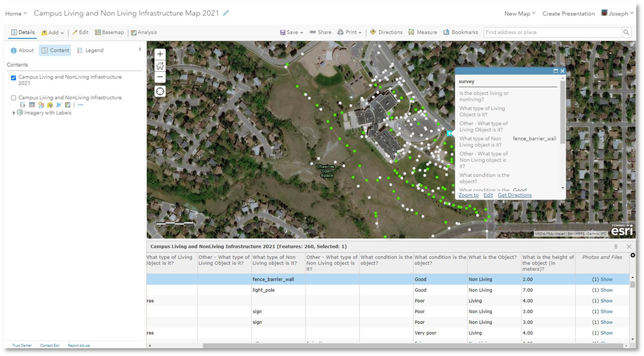Perform analysis icon under unchecked layer

click(58, 105)
